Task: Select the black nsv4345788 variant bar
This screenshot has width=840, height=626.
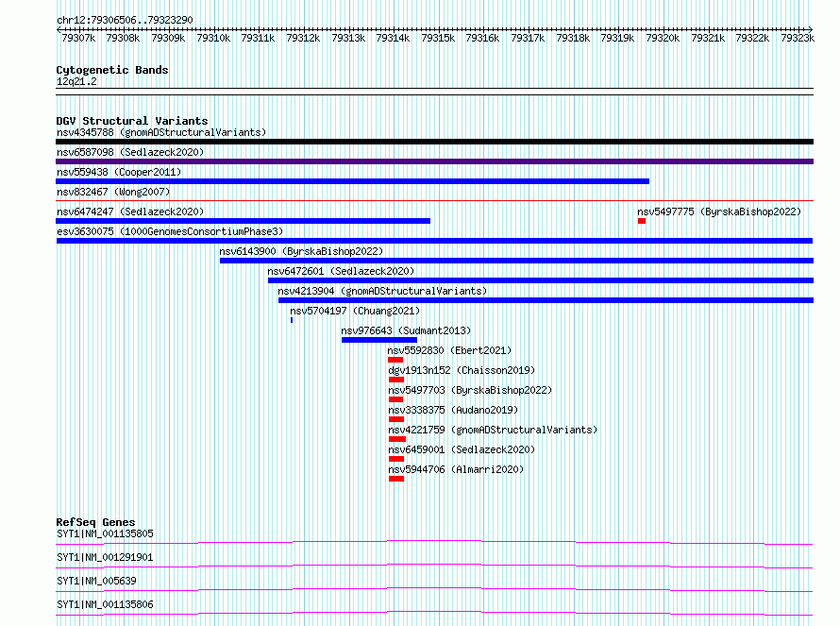Action: click(x=434, y=142)
